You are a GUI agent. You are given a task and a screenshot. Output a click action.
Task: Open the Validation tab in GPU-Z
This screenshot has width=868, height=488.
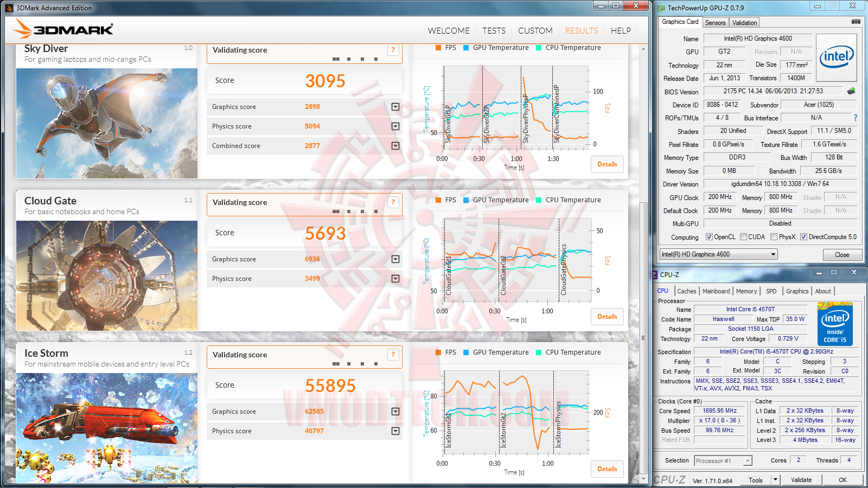[744, 23]
